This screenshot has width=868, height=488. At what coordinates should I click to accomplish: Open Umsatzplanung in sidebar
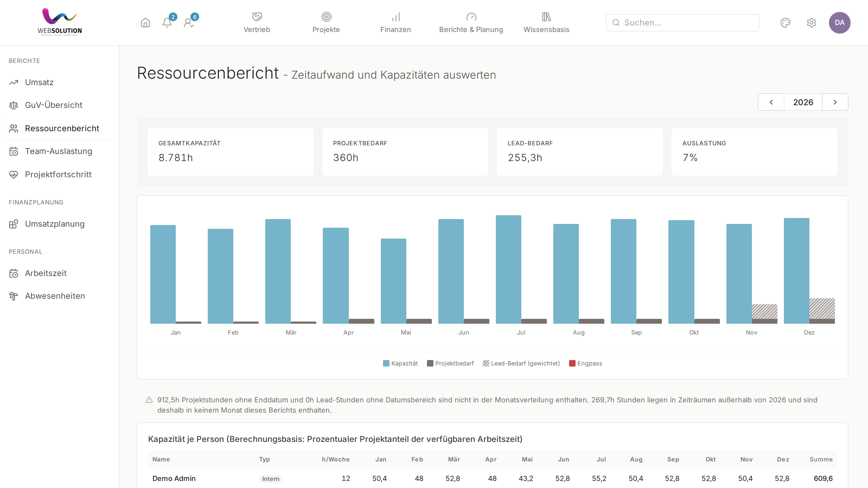(60, 224)
